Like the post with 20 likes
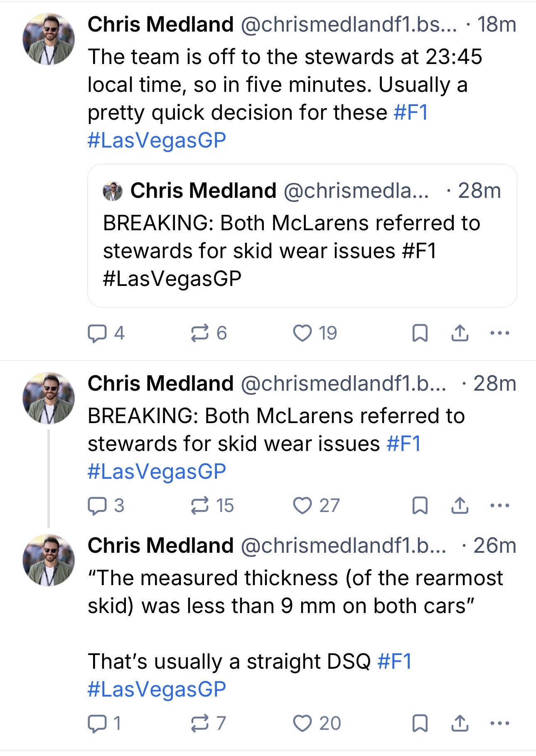536x756 pixels. click(302, 724)
